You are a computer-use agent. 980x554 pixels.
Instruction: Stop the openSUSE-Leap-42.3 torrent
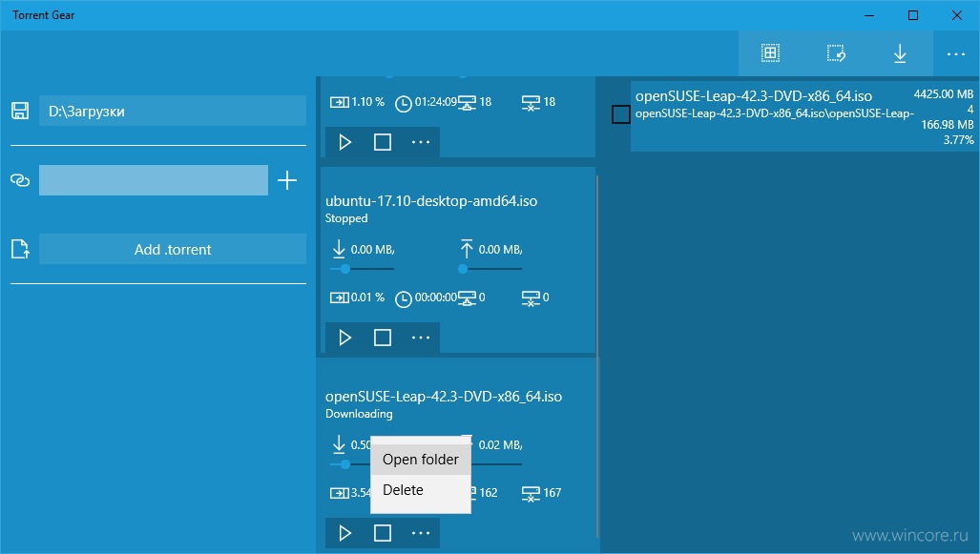pyautogui.click(x=383, y=533)
